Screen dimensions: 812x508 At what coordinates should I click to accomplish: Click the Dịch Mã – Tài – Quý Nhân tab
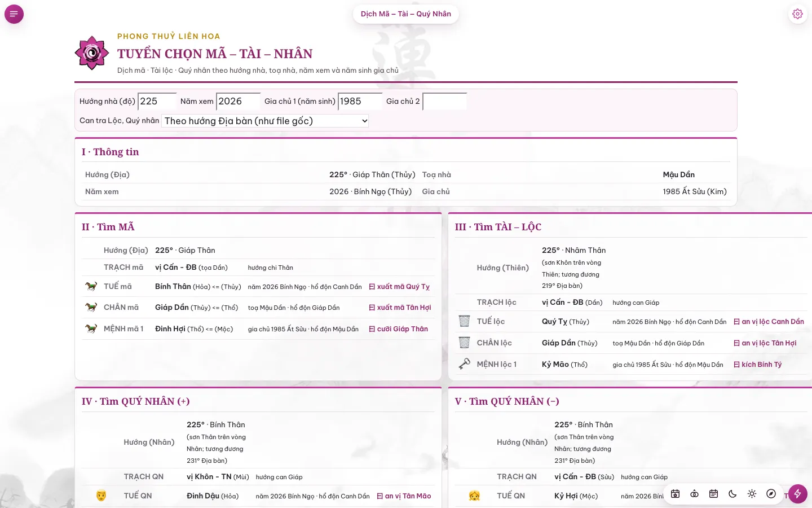(406, 14)
